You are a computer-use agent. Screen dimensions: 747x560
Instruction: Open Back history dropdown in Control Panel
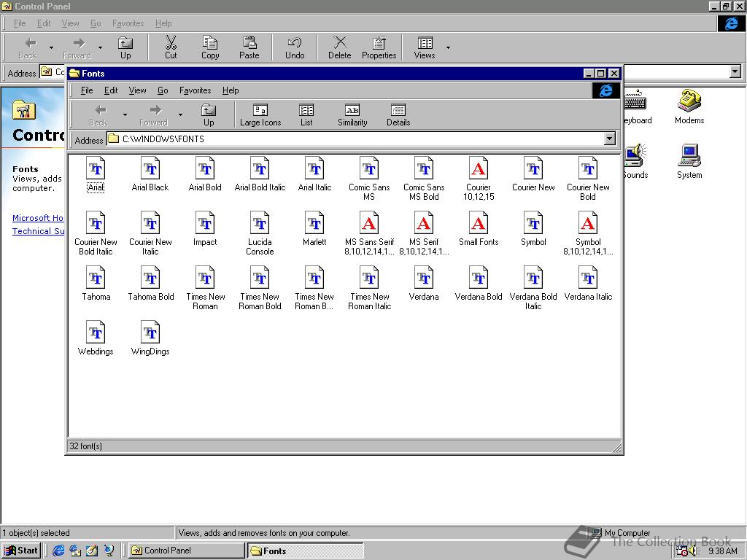pos(51,47)
